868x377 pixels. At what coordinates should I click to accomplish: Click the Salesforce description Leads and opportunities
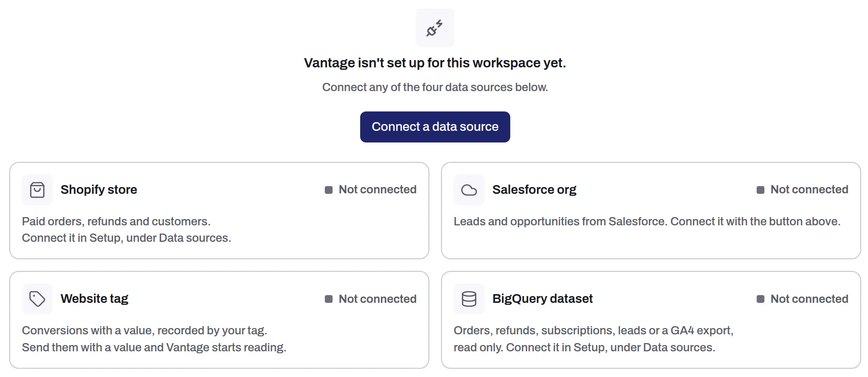point(647,221)
